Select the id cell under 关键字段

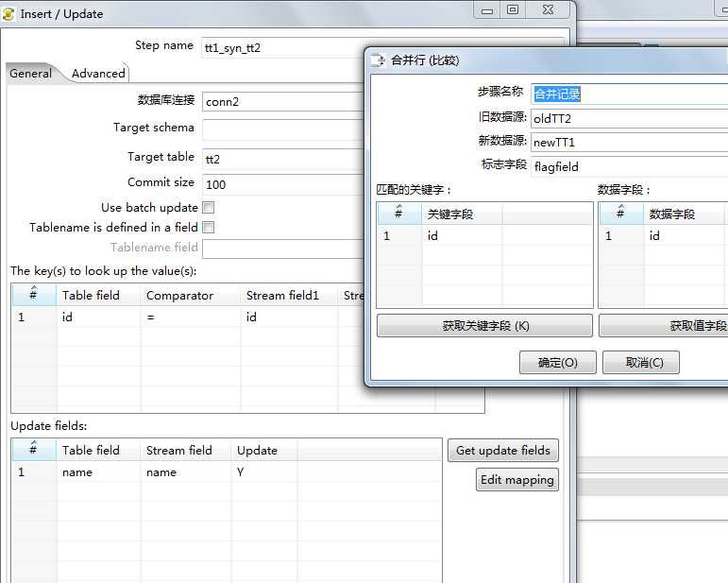[x=462, y=235]
